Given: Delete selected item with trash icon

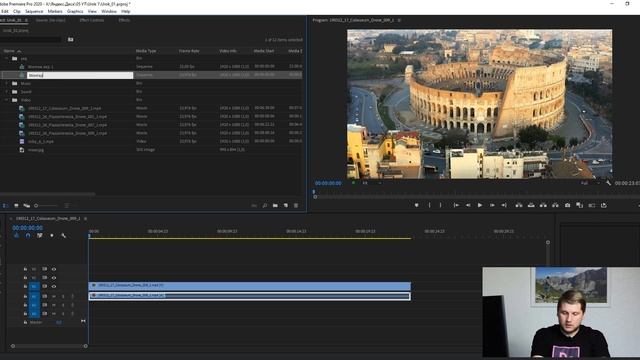Looking at the screenshot, I should (296, 206).
